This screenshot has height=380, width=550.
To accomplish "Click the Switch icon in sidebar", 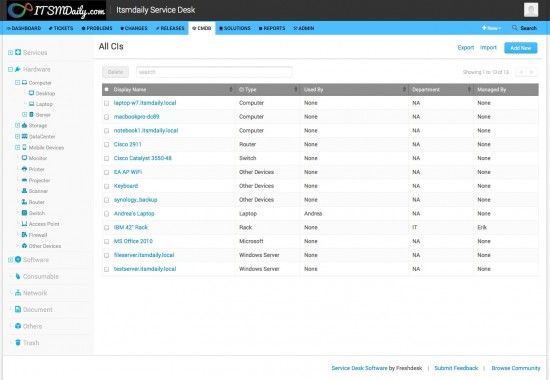I will [x=25, y=213].
